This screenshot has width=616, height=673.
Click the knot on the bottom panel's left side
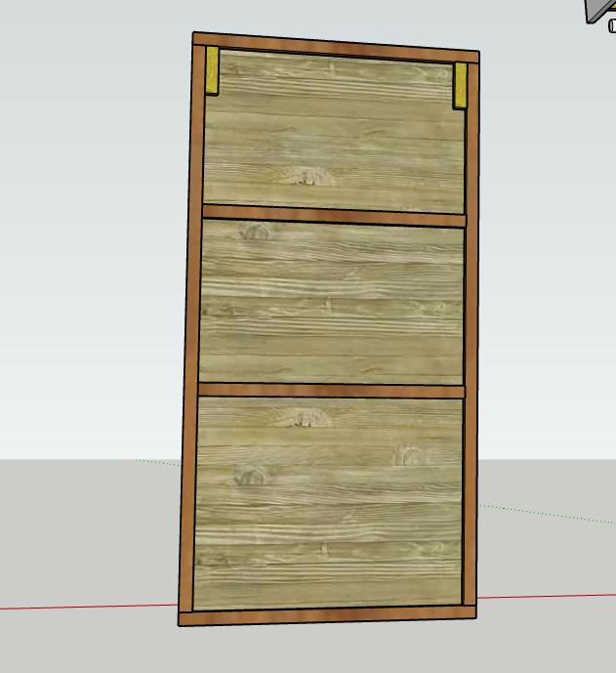point(250,477)
